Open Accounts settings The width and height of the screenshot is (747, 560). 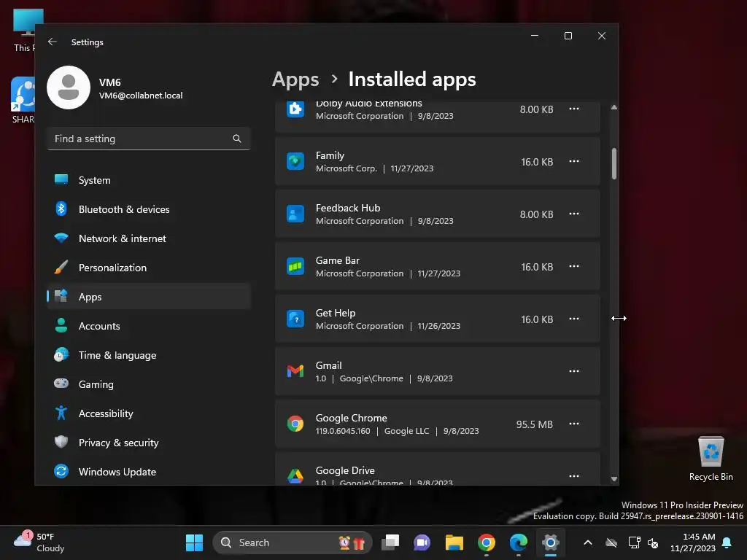click(x=149, y=326)
